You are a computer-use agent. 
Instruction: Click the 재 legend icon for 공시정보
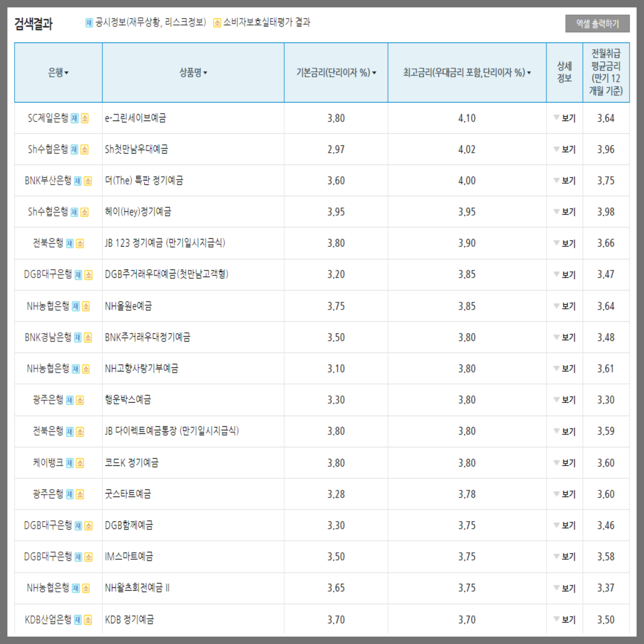click(89, 23)
